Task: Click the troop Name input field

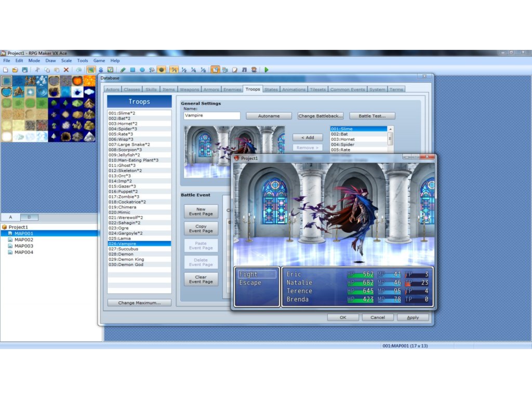Action: (x=211, y=116)
